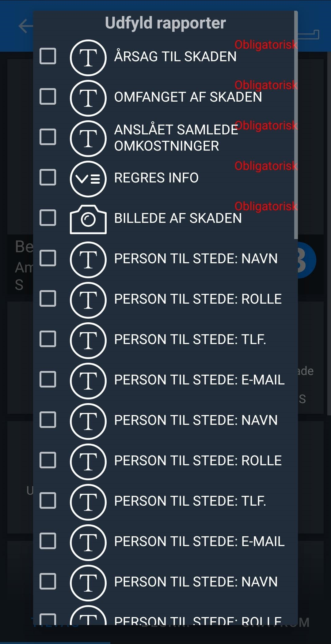
Task: Select the REGRES INFO list entry label
Action: coord(156,178)
